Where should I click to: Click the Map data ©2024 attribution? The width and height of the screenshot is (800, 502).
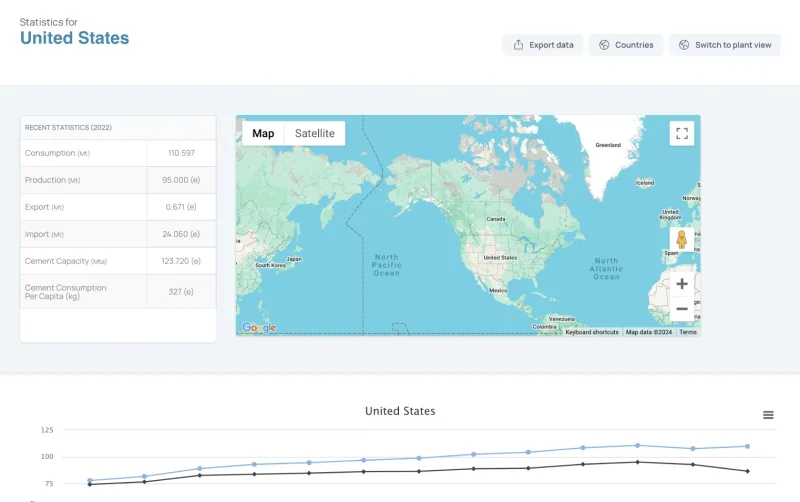pyautogui.click(x=649, y=332)
